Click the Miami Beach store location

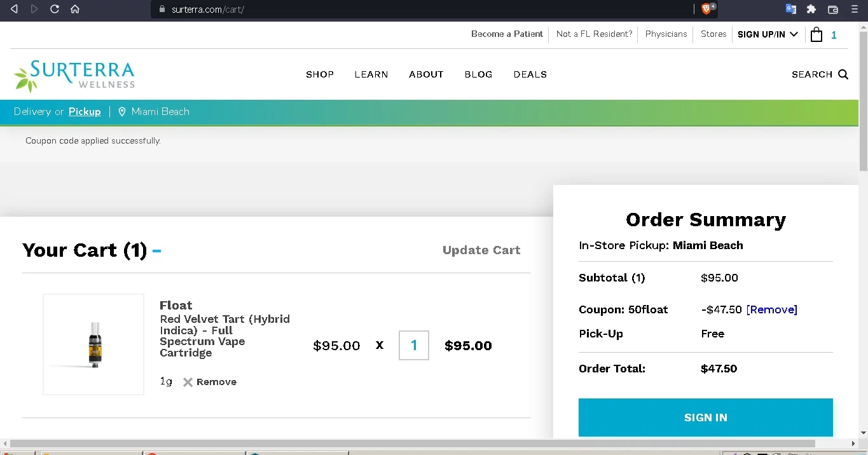tap(160, 112)
